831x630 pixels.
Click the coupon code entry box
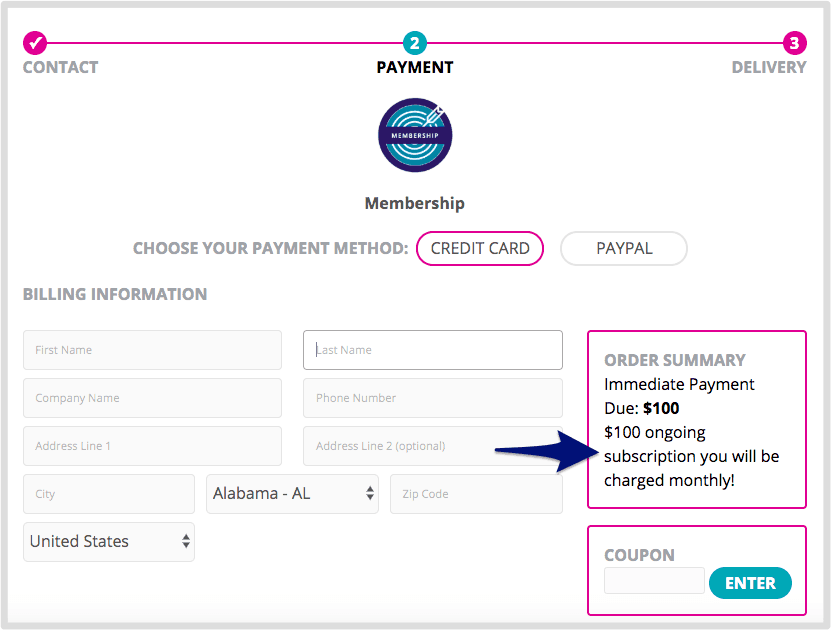[x=654, y=581]
